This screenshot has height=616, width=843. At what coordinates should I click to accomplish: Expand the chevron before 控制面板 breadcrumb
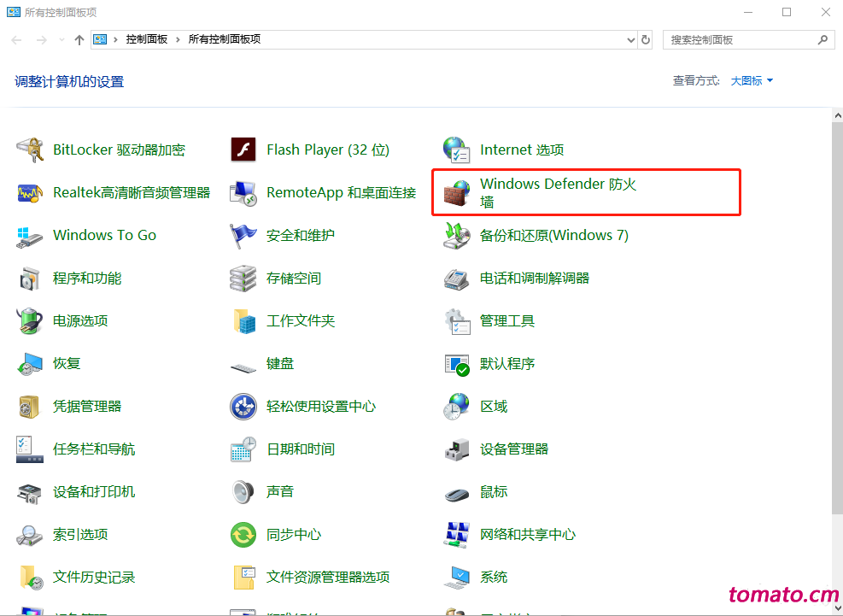click(x=115, y=40)
